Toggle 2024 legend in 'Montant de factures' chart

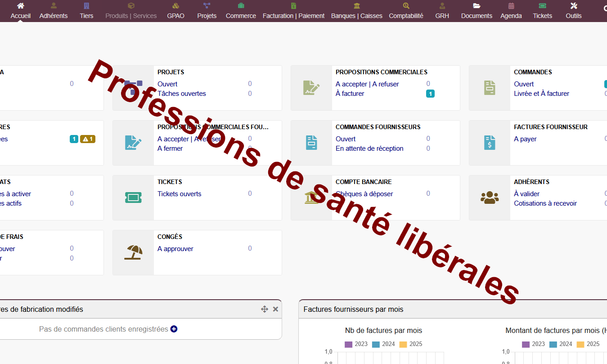pyautogui.click(x=561, y=344)
